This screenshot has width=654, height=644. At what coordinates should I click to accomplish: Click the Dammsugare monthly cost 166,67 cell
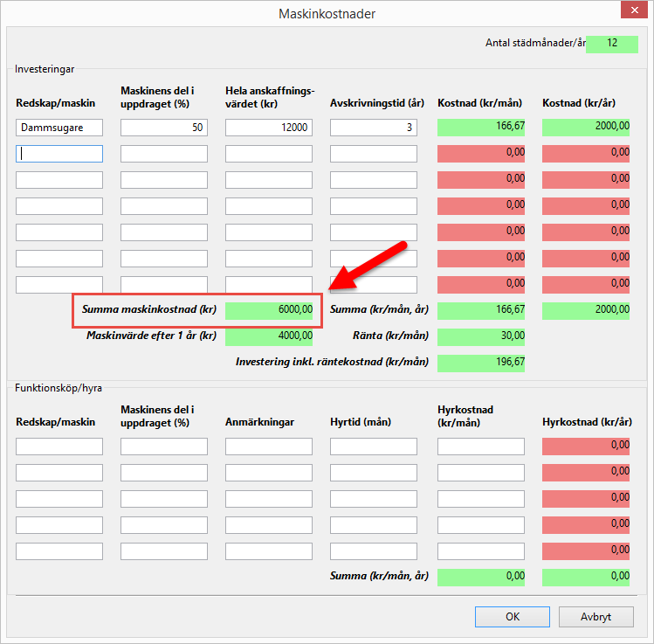(x=481, y=128)
